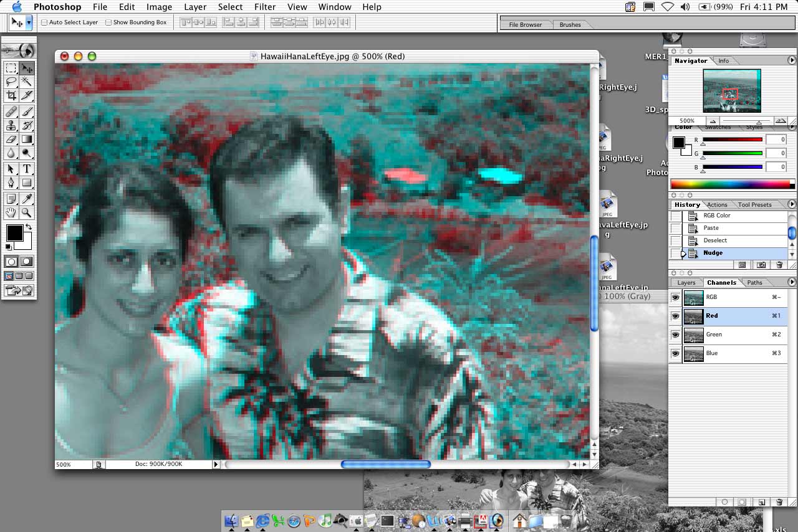Click the color spectrum ramp bar
The width and height of the screenshot is (798, 532).
coord(729,184)
